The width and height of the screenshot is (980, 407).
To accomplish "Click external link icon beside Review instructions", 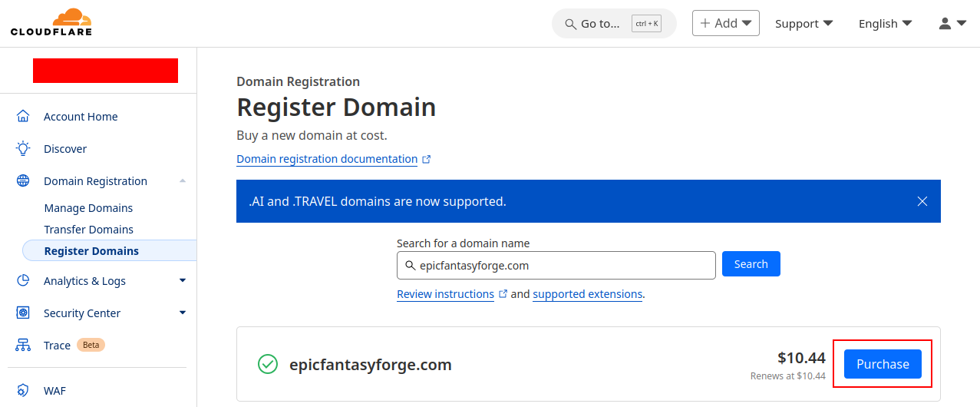I will 503,294.
